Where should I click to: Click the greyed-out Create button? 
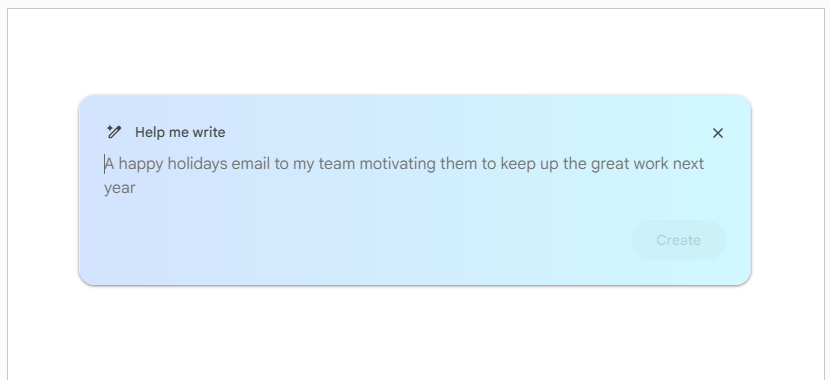tap(678, 240)
